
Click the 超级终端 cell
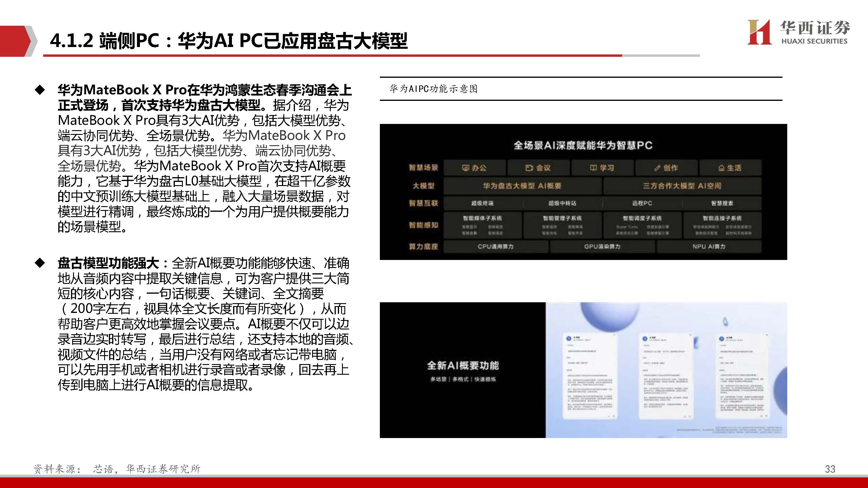(x=482, y=203)
